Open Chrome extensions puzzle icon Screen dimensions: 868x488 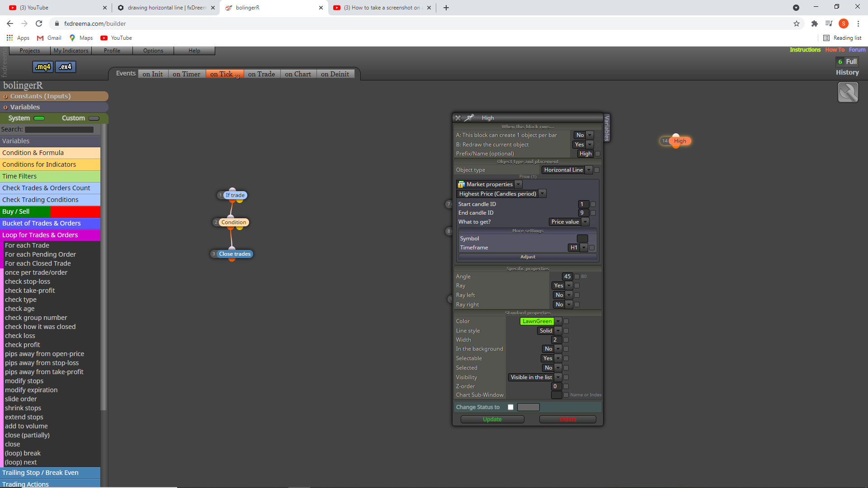coord(815,23)
